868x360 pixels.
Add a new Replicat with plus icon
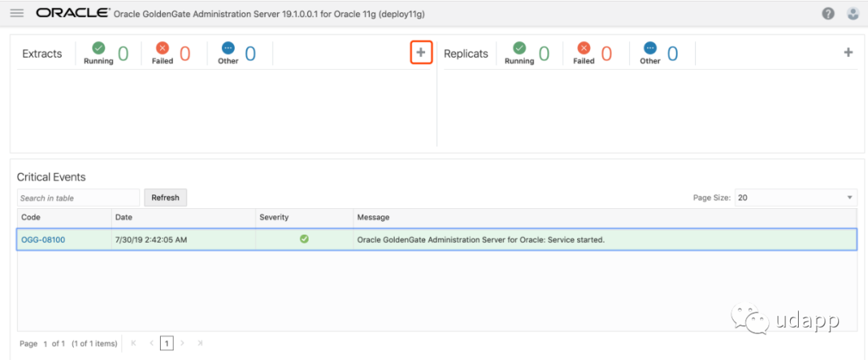tap(848, 53)
